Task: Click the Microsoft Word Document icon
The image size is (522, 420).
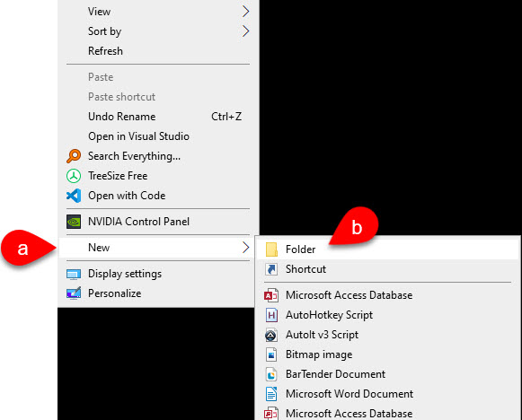Action: click(271, 394)
